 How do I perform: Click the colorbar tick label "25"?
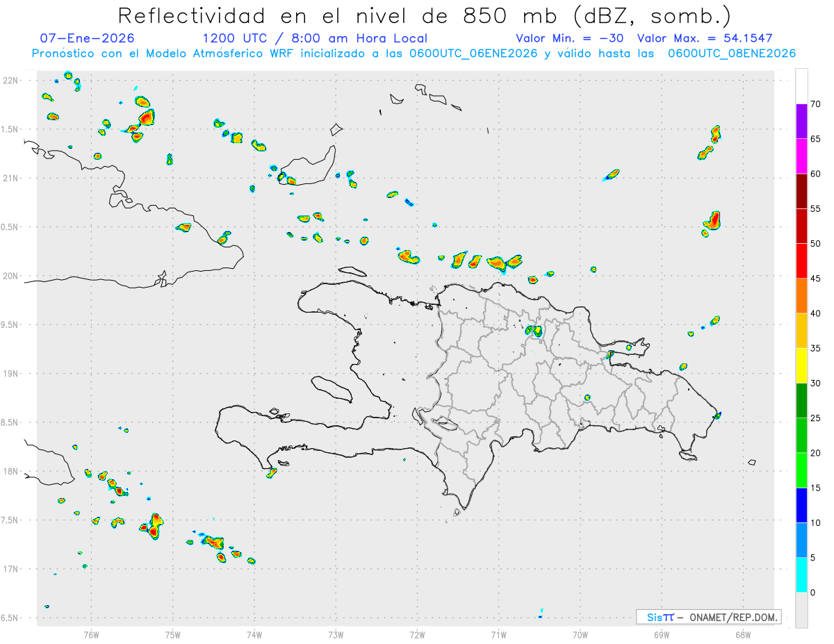[816, 418]
